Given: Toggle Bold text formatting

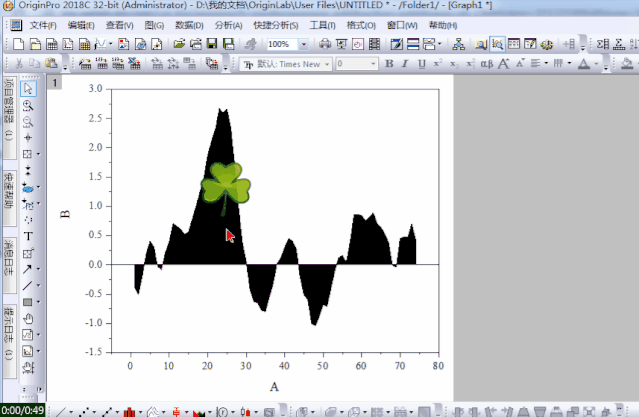Looking at the screenshot, I should click(x=390, y=64).
